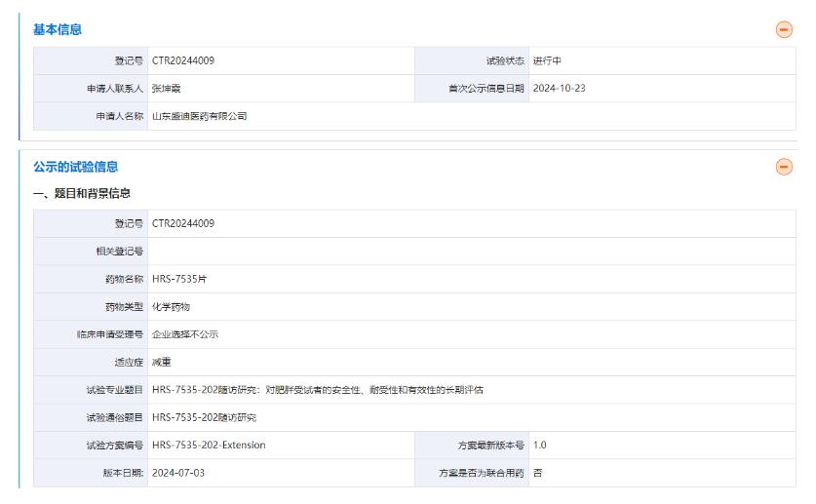816x504 pixels.
Task: Select the 一、题目和背景信息 subsection title
Action: (x=82, y=194)
